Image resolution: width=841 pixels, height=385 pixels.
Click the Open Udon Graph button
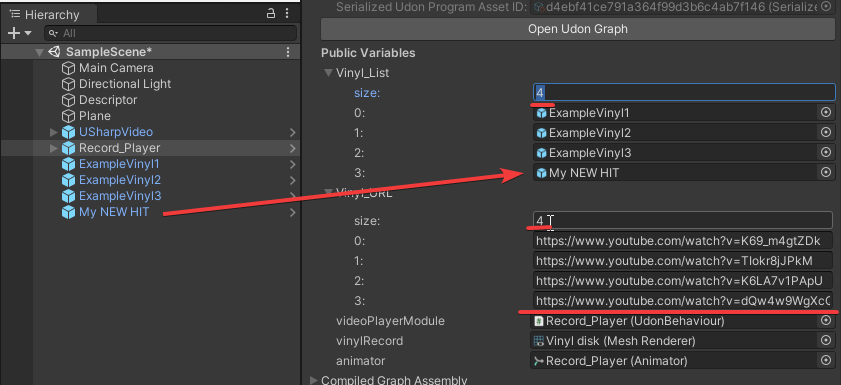pyautogui.click(x=577, y=29)
